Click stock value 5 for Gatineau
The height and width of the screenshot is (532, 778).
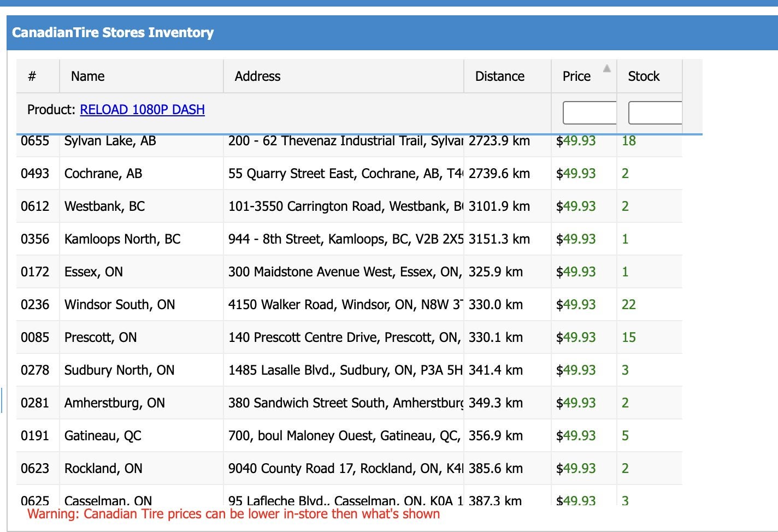coord(626,436)
